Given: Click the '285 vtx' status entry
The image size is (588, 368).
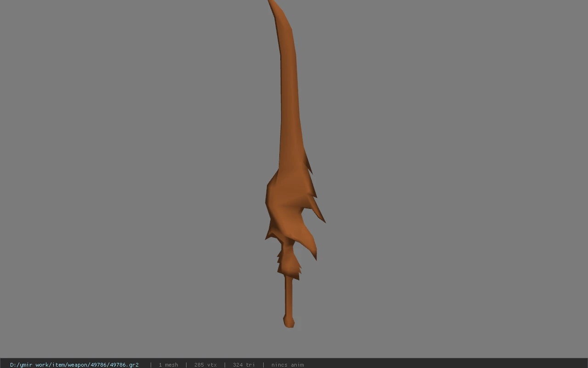Looking at the screenshot, I should click(x=205, y=365).
